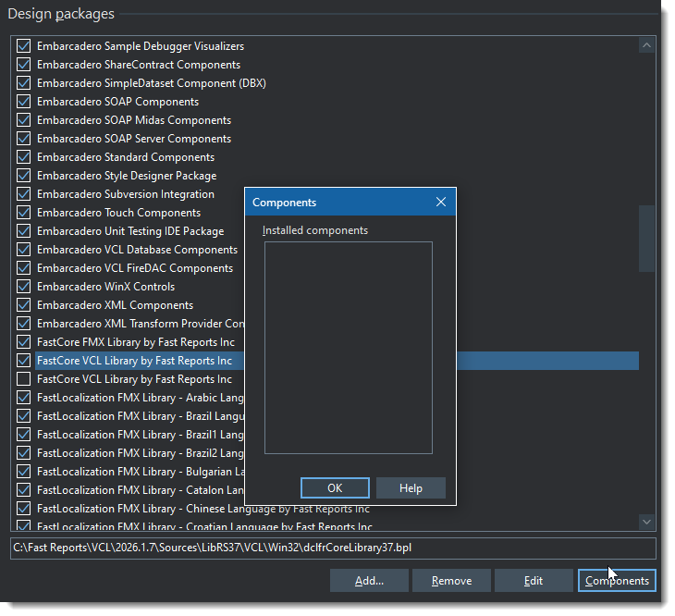Select Embarcadero Touch Components in list
The height and width of the screenshot is (616, 675).
117,213
